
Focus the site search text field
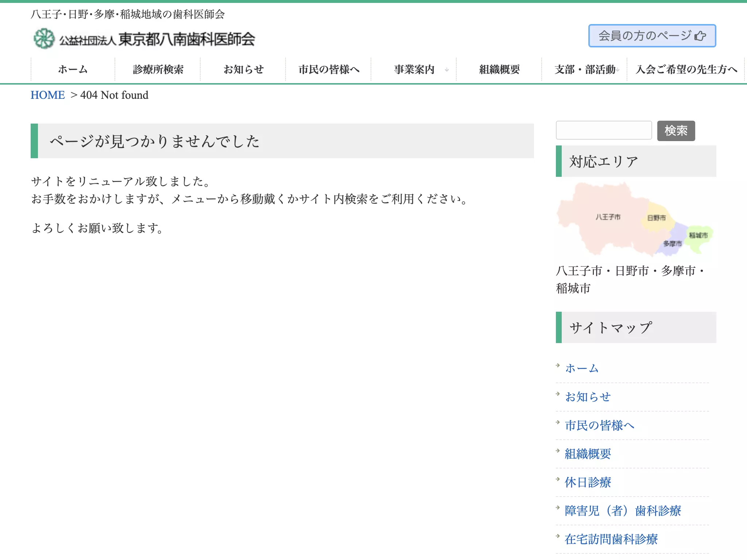point(604,130)
